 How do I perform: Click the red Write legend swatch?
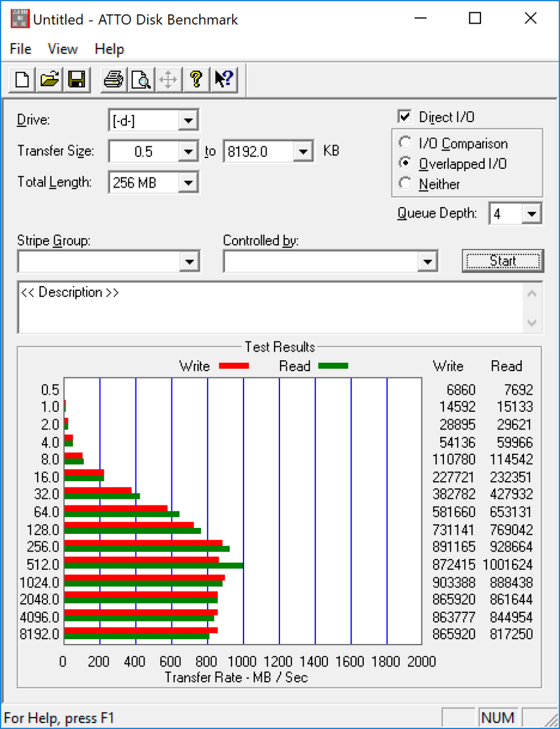(234, 366)
